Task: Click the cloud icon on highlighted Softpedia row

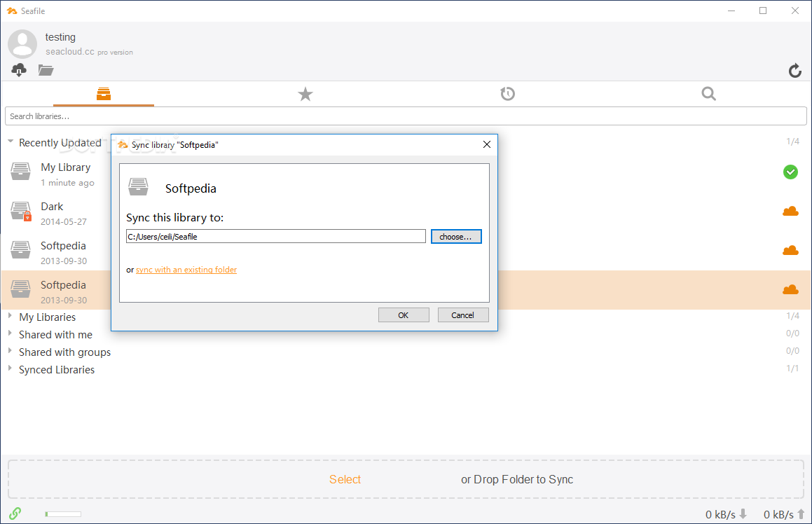Action: 790,289
